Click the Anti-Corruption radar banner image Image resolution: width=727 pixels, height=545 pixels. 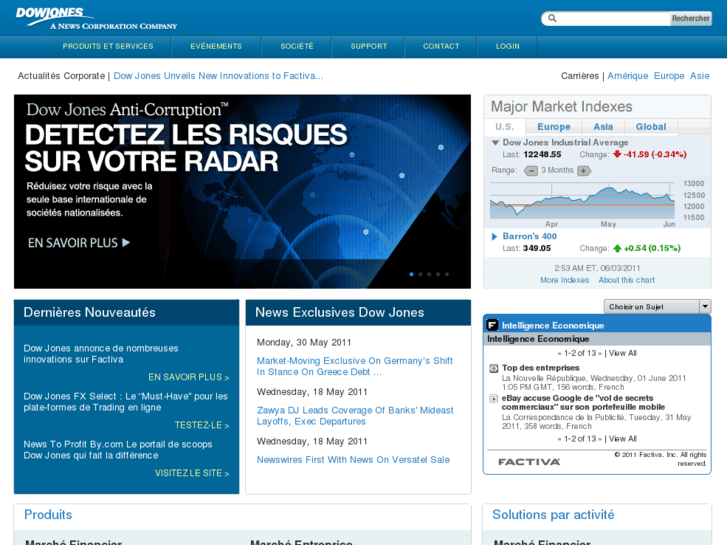click(x=242, y=192)
